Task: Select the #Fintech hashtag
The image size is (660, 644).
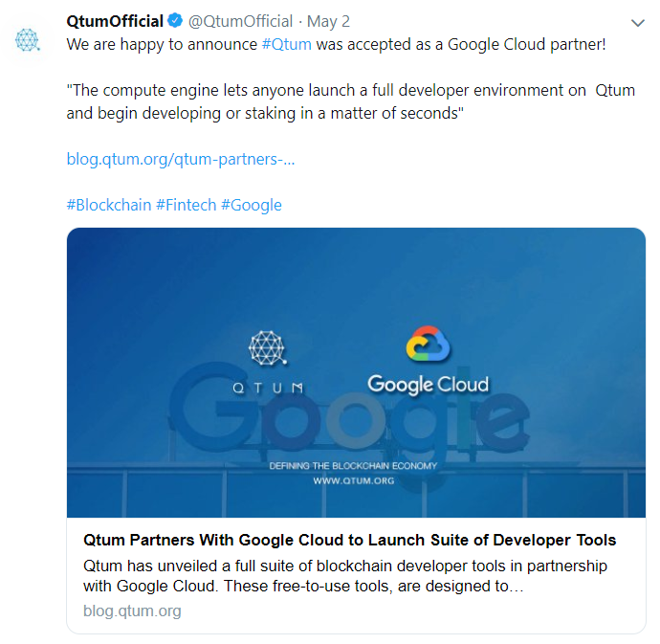Action: (x=186, y=205)
